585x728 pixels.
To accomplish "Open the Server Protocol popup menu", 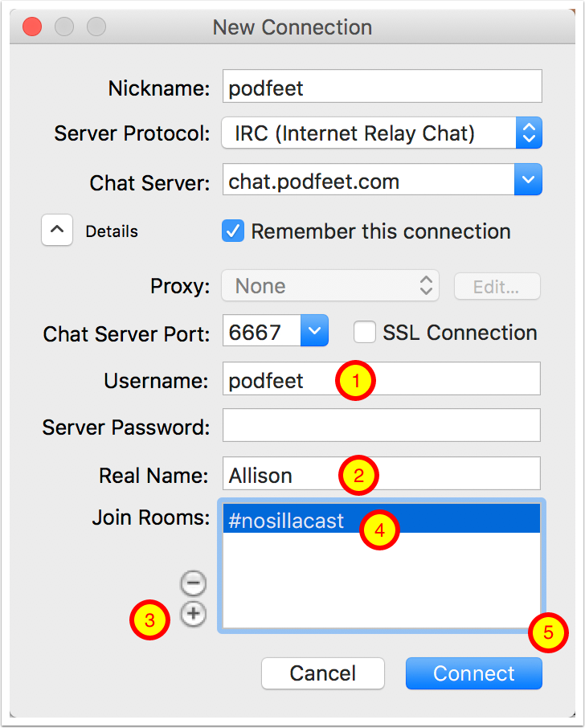I will coord(382,133).
